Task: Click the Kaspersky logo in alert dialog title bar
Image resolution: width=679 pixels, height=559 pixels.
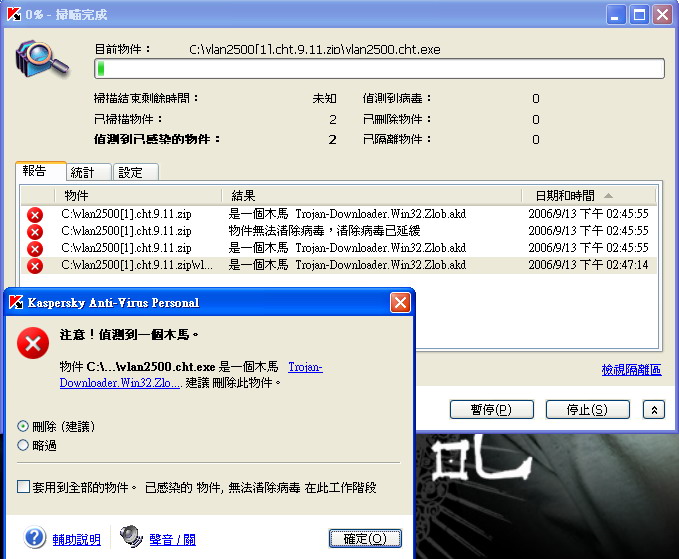Action: click(16, 302)
